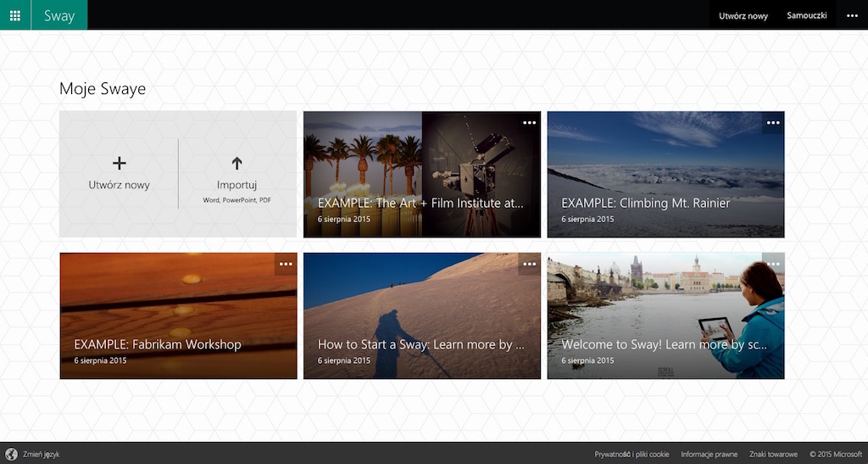Viewport: 868px width, 464px height.
Task: Open EXAMPLE: The Art + Film Institute Sway
Action: pyautogui.click(x=422, y=175)
